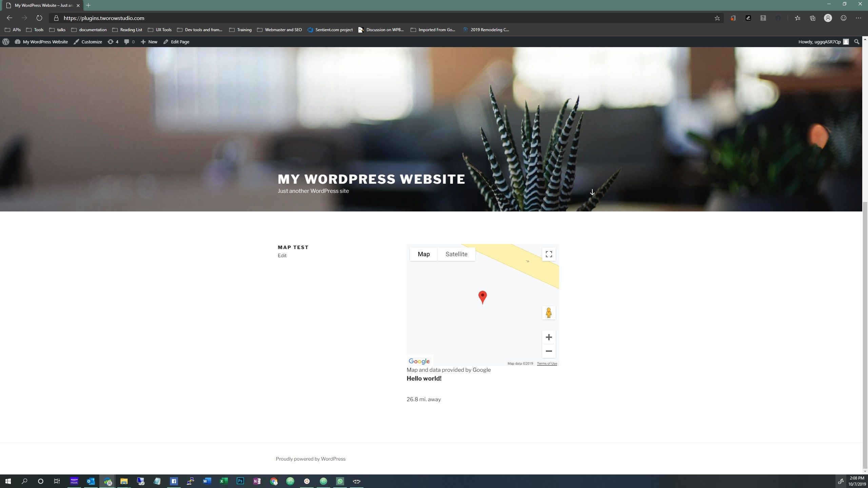This screenshot has height=488, width=868.
Task: Switch the map to Map view
Action: pyautogui.click(x=423, y=254)
